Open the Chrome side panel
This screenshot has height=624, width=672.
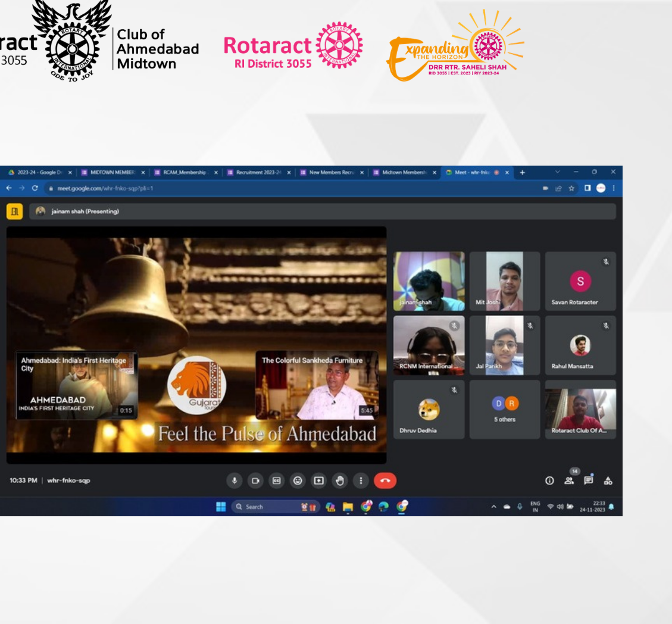click(587, 188)
